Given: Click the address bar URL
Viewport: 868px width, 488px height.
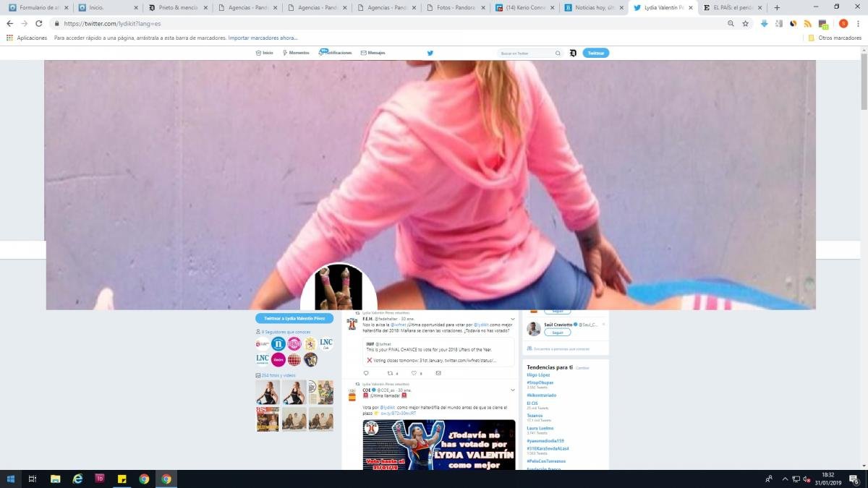Looking at the screenshot, I should (112, 23).
